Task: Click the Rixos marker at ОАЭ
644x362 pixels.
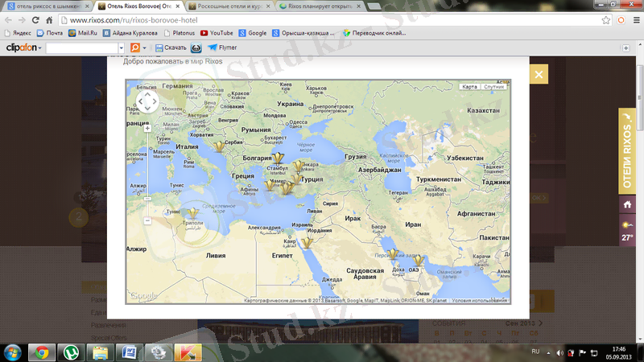Action: click(418, 260)
